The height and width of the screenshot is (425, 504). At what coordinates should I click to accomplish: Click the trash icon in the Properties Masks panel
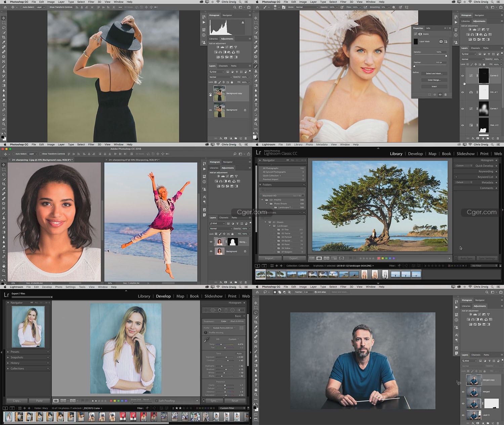(446, 95)
